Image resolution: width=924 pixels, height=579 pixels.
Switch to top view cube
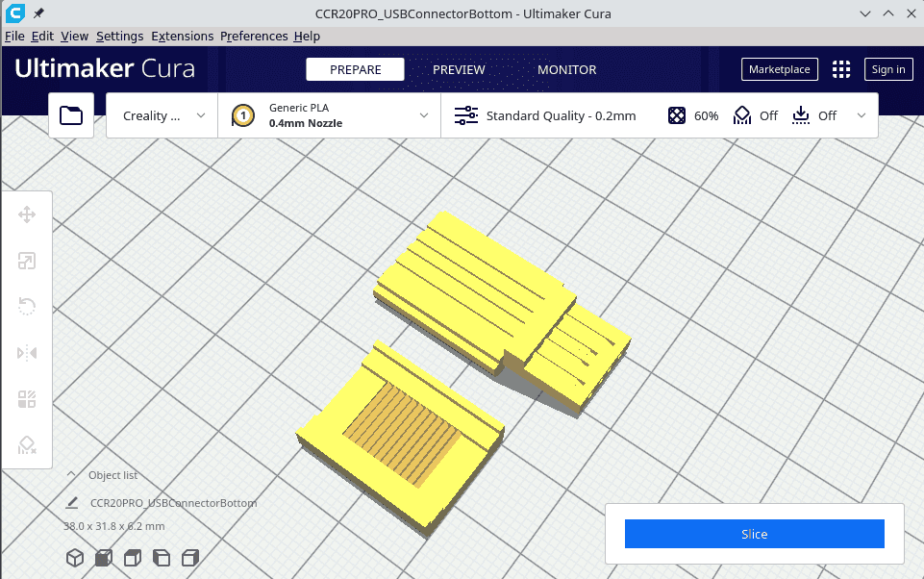click(133, 558)
